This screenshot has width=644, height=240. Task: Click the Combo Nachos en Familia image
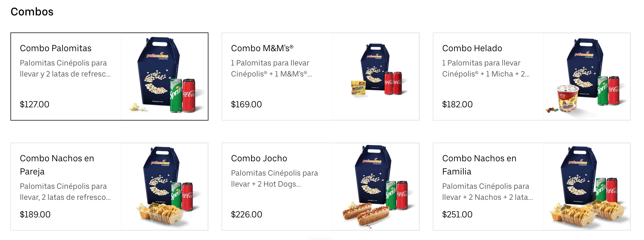tap(587, 187)
